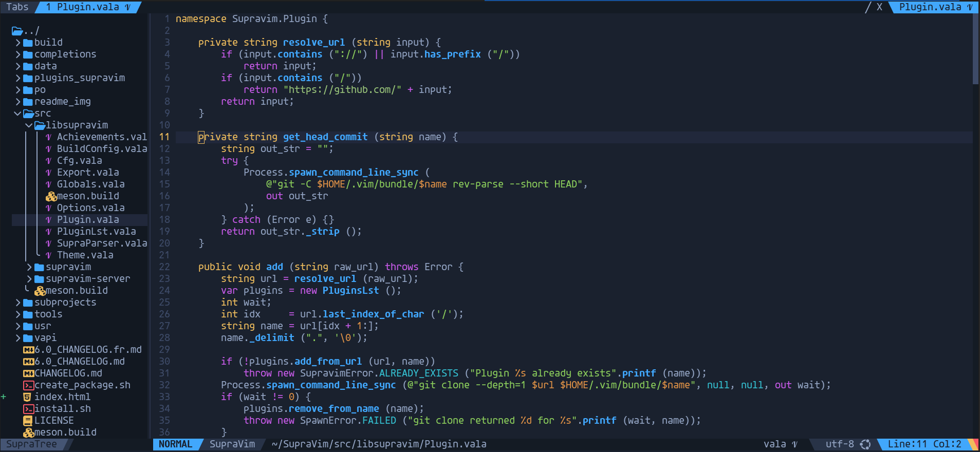Collapse the libsupravim folder

pyautogui.click(x=29, y=125)
